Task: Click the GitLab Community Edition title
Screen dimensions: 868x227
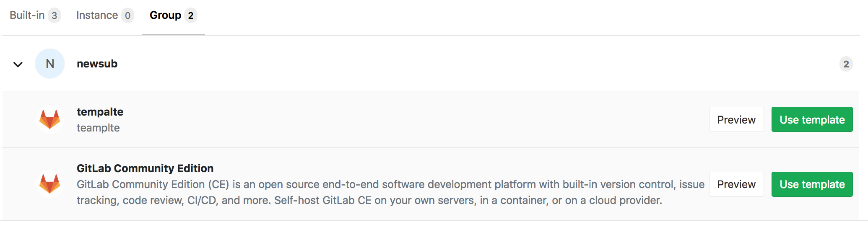Action: coord(145,168)
